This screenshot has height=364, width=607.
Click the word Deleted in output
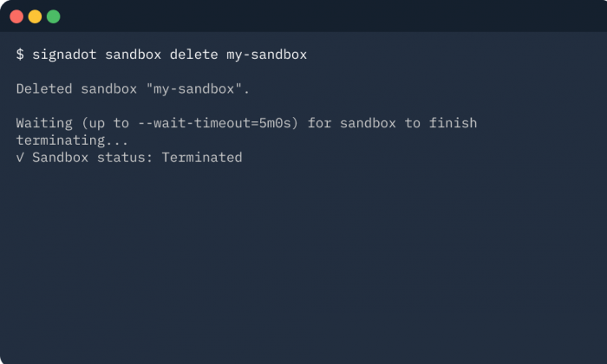(x=44, y=89)
